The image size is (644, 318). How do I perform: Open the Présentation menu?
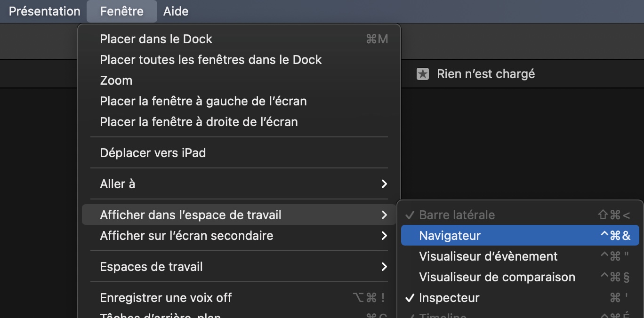click(45, 11)
